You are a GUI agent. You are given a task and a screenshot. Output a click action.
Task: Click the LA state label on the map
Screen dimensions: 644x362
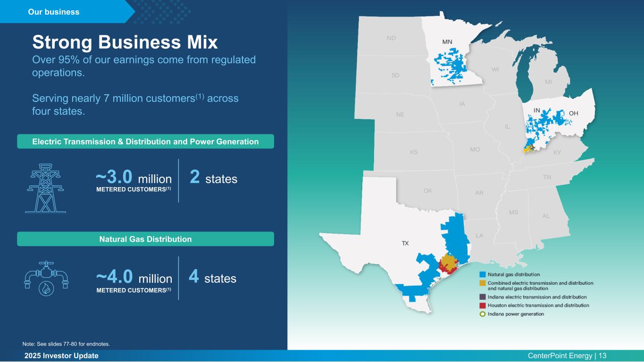pos(479,235)
